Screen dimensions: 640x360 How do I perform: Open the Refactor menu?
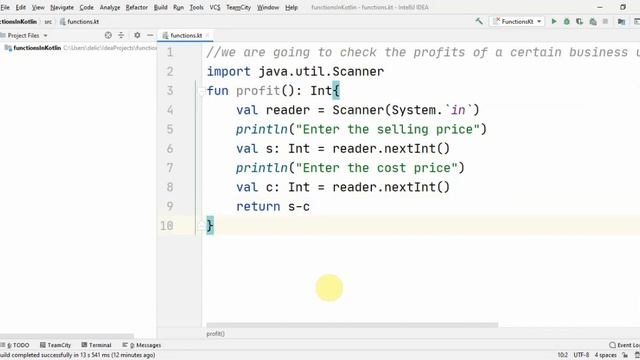(x=136, y=7)
